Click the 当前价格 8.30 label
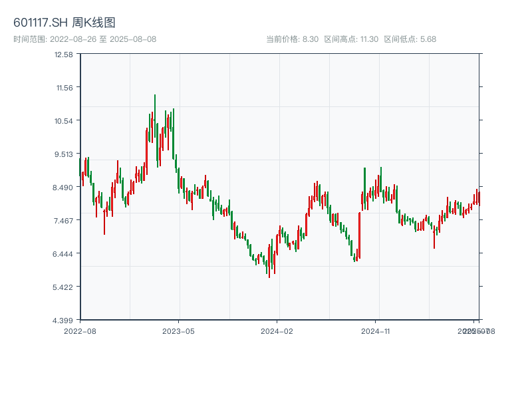The image size is (532, 399). [292, 39]
